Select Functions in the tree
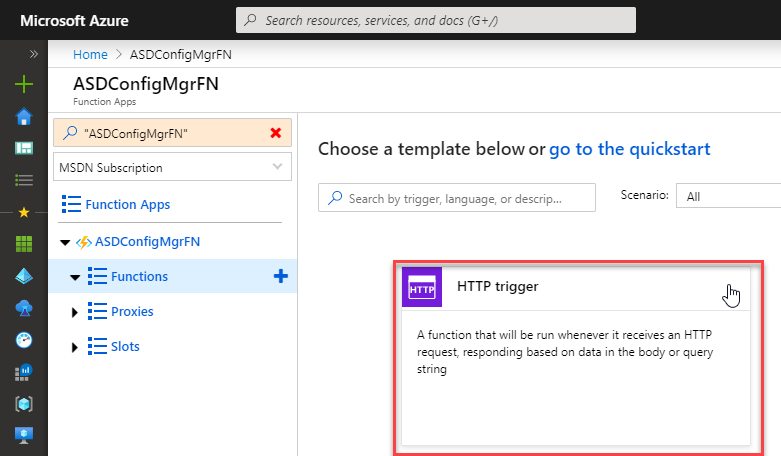 pyautogui.click(x=139, y=276)
